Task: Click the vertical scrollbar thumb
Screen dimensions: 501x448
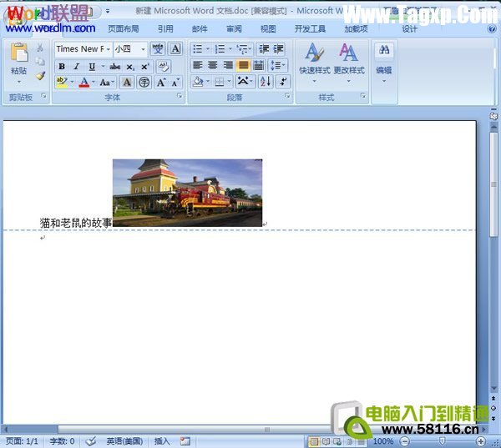Action: [493, 184]
